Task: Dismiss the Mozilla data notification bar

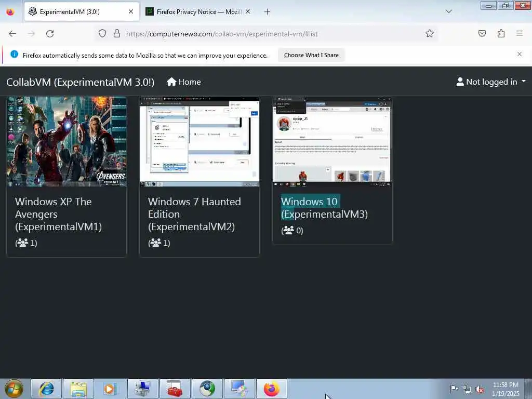Action: pos(520,54)
